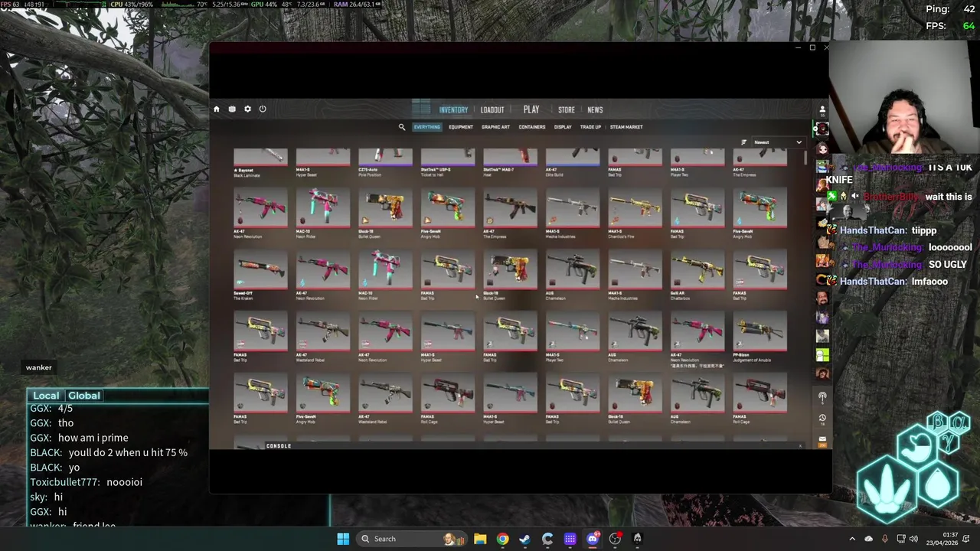Search inventory with the magnifier icon

click(402, 127)
